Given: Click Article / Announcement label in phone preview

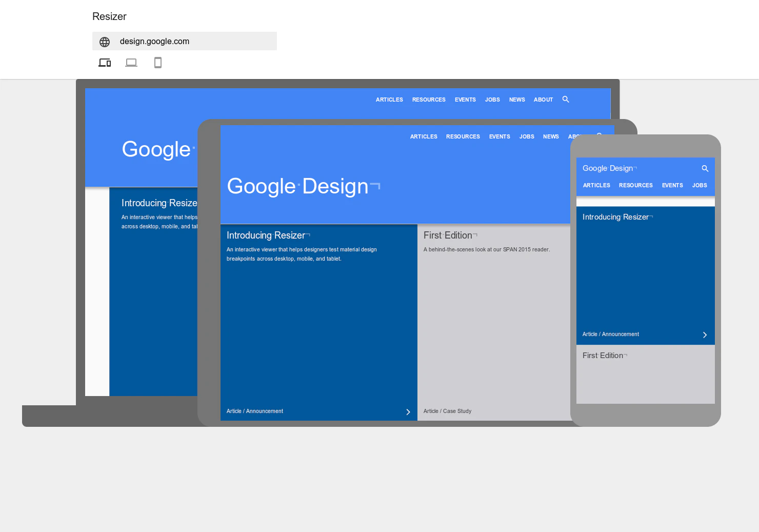Looking at the screenshot, I should (611, 334).
